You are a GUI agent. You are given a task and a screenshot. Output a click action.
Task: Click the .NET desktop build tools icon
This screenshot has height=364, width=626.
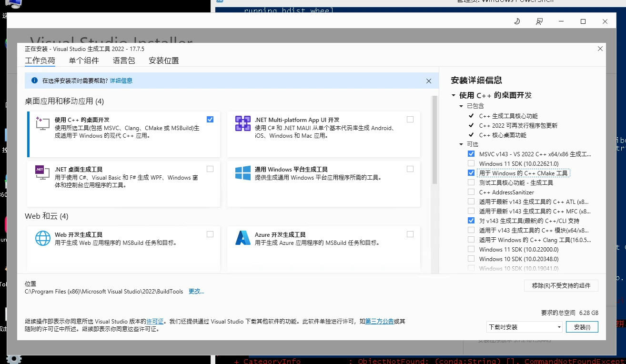(x=43, y=172)
